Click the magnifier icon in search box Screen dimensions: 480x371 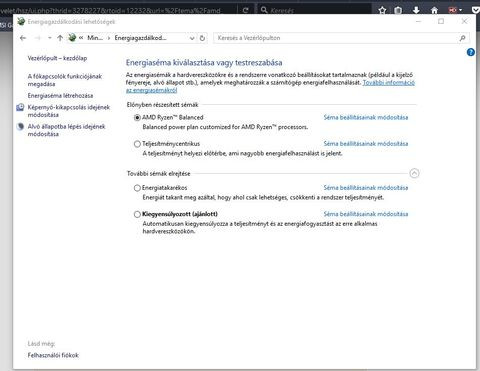(462, 38)
